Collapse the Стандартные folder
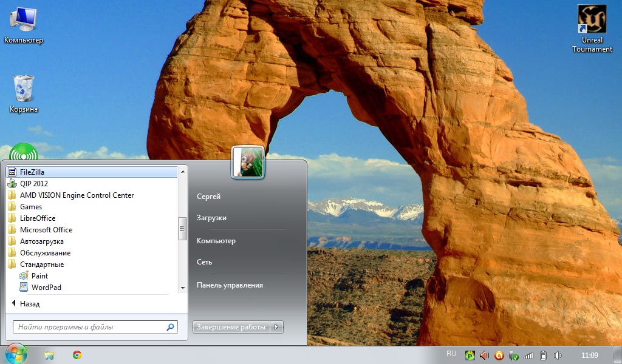This screenshot has width=622, height=364. (x=92, y=264)
